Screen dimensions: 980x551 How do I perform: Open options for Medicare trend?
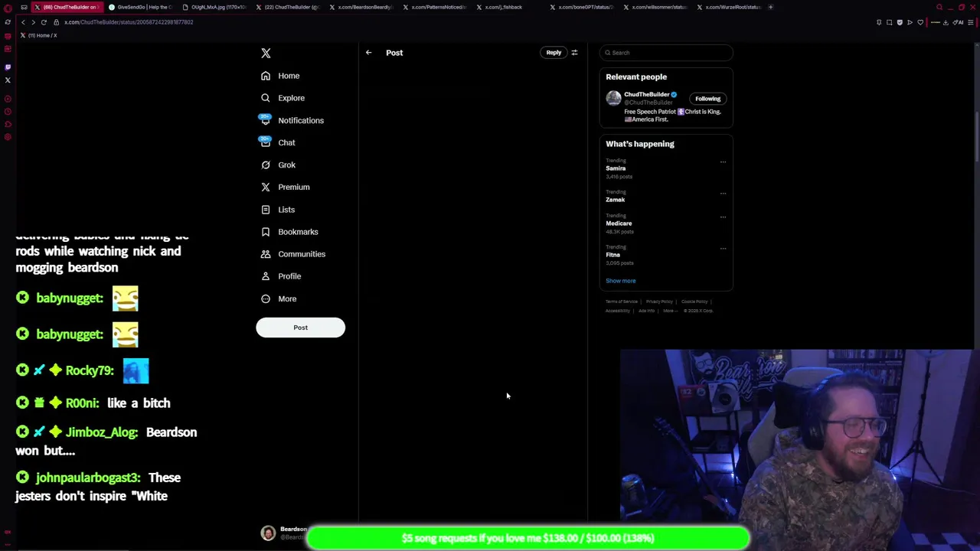[x=723, y=217]
